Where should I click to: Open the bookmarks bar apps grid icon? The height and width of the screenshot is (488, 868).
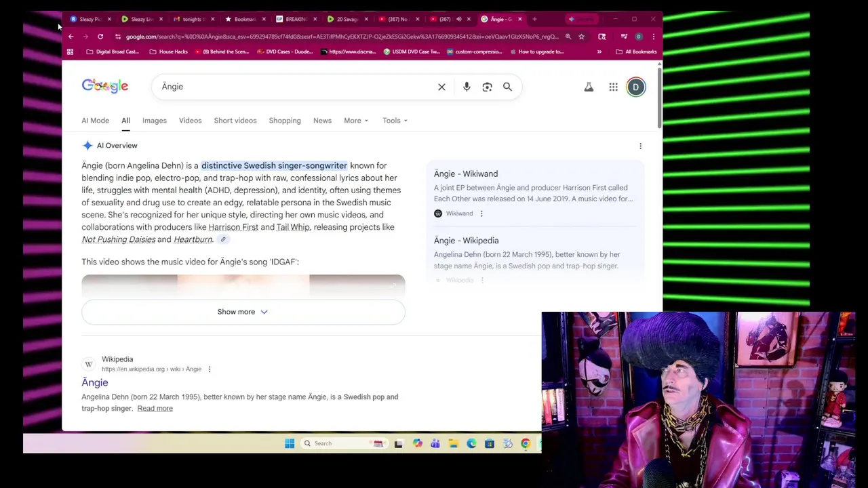(x=70, y=52)
